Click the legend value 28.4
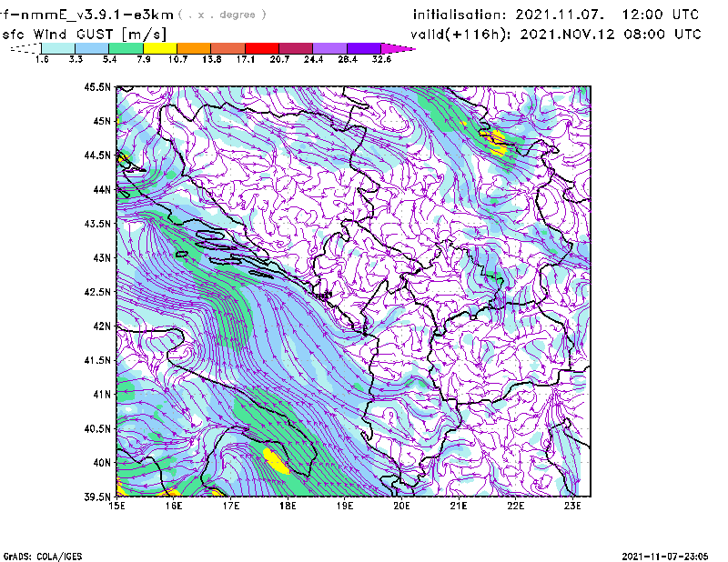The width and height of the screenshot is (728, 562). coord(348,59)
